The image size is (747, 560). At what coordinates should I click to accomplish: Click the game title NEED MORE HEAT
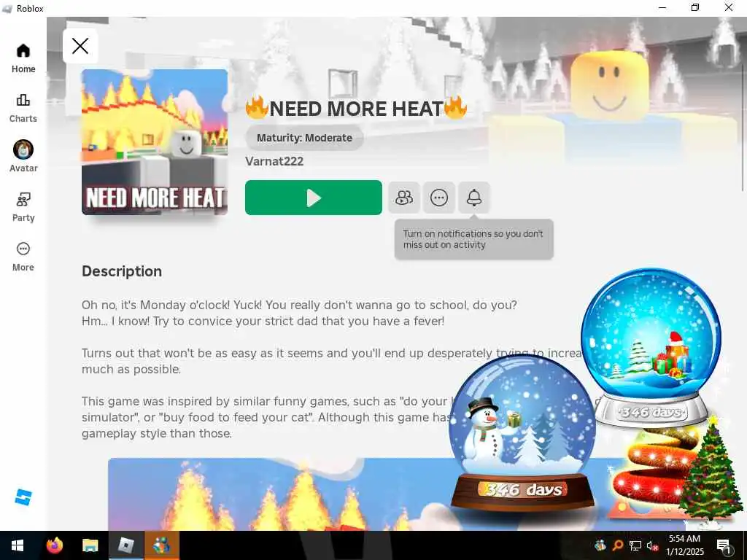pyautogui.click(x=356, y=109)
